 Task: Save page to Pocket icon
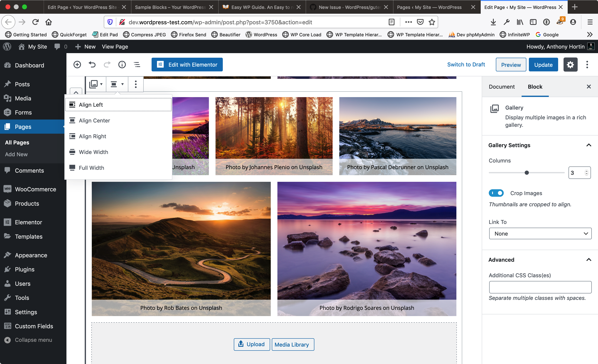pyautogui.click(x=420, y=22)
